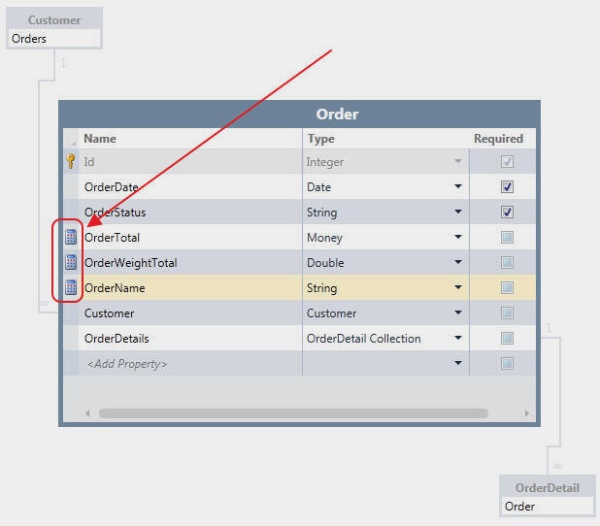The height and width of the screenshot is (526, 600).
Task: Toggle Required checkbox for Customer row
Action: tap(507, 313)
